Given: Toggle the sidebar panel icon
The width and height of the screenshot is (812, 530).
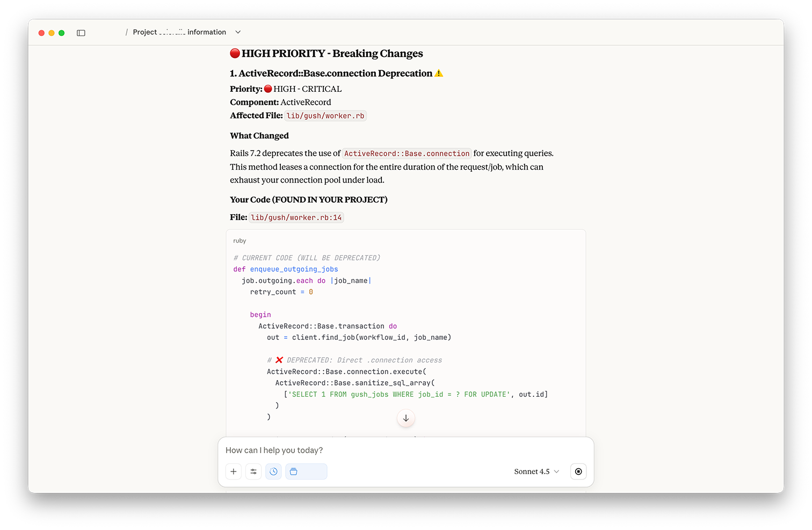Looking at the screenshot, I should click(81, 33).
